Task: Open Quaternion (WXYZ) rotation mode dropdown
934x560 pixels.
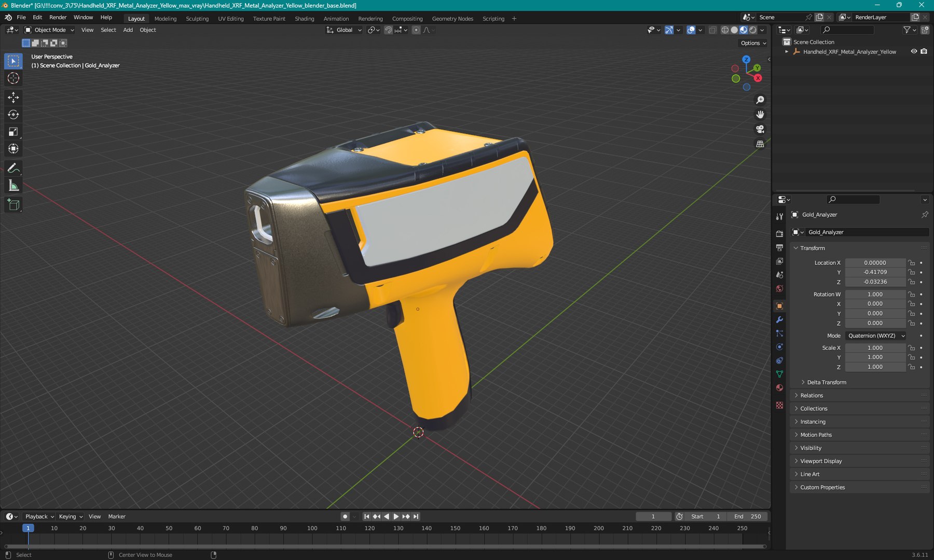Action: point(876,336)
